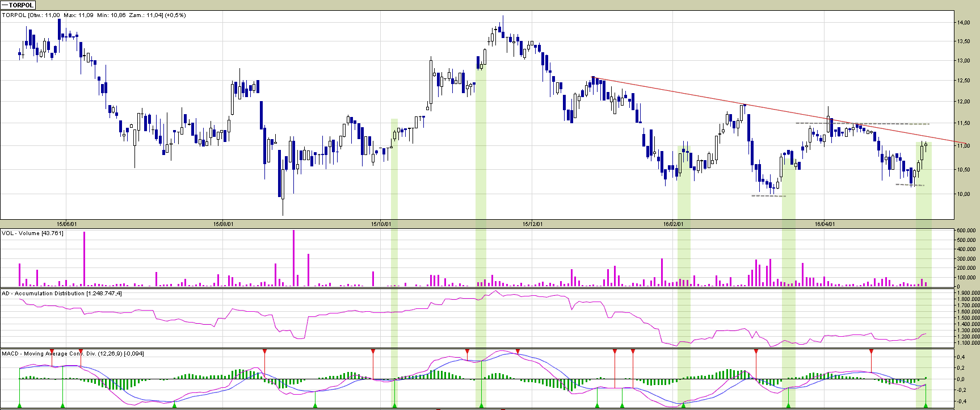Select the 16/04/01 date axis label
This screenshot has height=410, width=980.
click(x=825, y=224)
